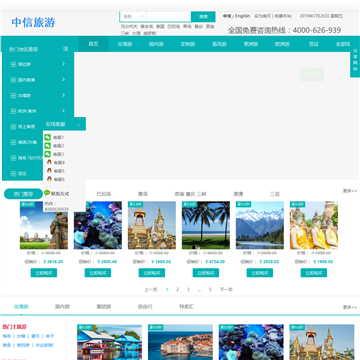Go to page 2 in pagination

point(177,289)
